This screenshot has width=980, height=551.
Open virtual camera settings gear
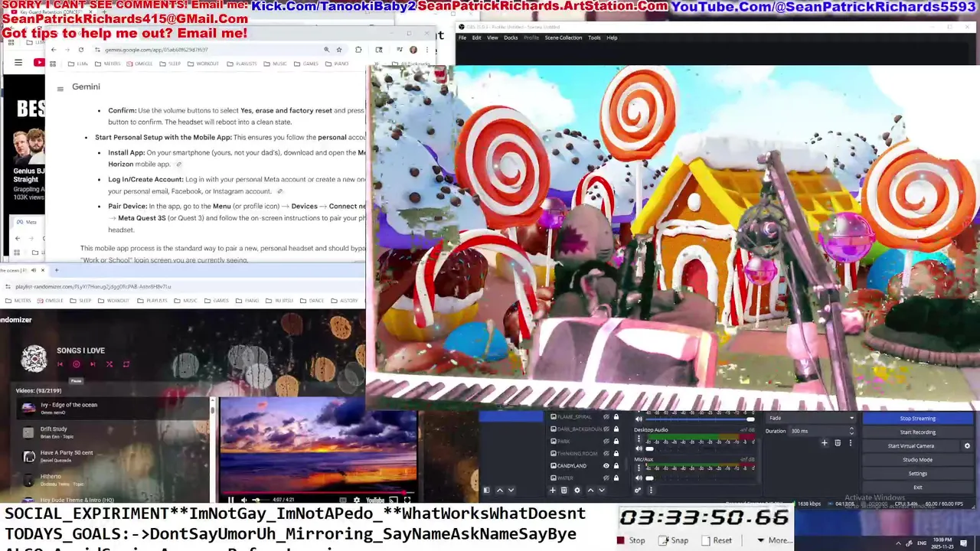click(x=967, y=445)
